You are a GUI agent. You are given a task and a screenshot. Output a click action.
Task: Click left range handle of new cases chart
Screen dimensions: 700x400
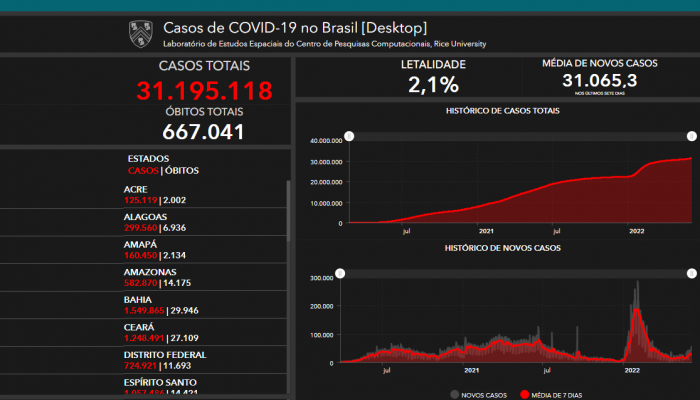click(x=340, y=274)
